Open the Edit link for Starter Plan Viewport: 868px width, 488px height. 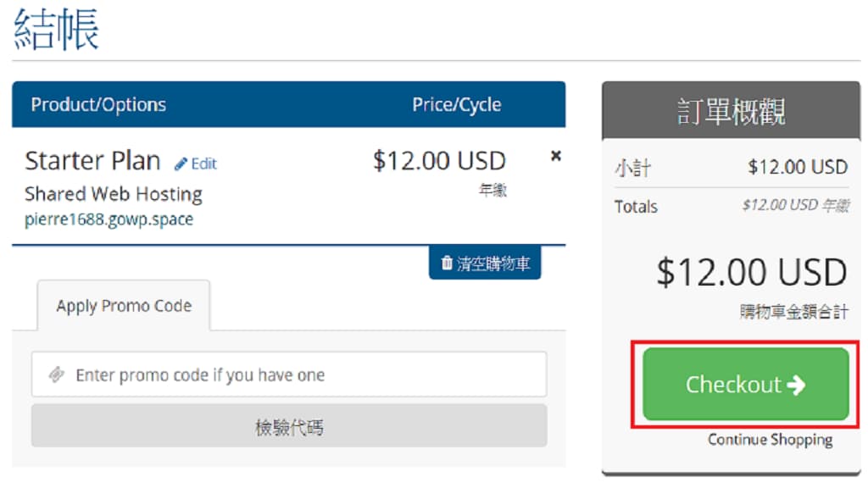pyautogui.click(x=203, y=164)
